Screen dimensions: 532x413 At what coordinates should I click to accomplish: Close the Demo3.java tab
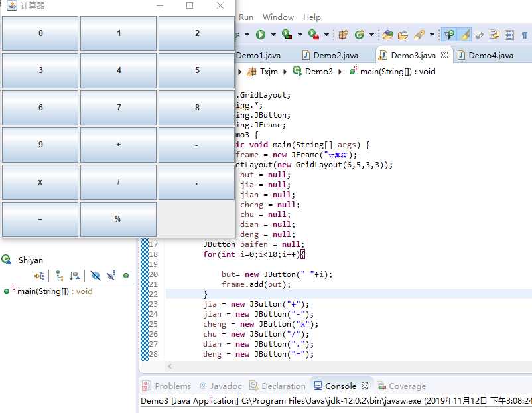coord(444,55)
